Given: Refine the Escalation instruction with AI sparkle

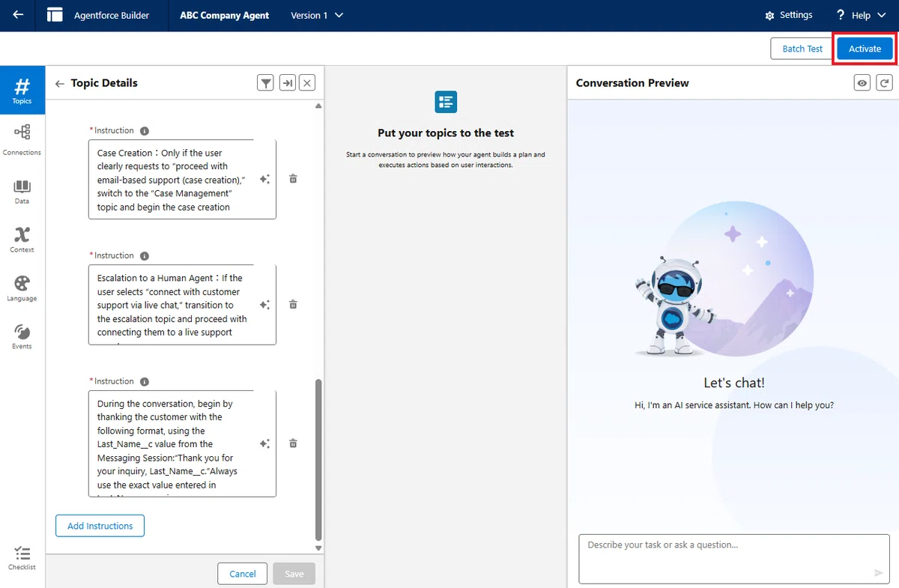Looking at the screenshot, I should 264,305.
